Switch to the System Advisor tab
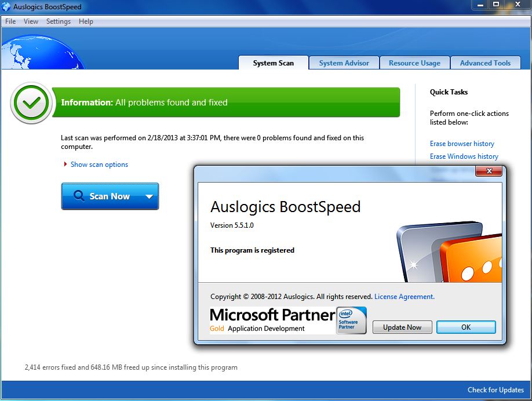Image resolution: width=532 pixels, height=401 pixels. coord(344,63)
